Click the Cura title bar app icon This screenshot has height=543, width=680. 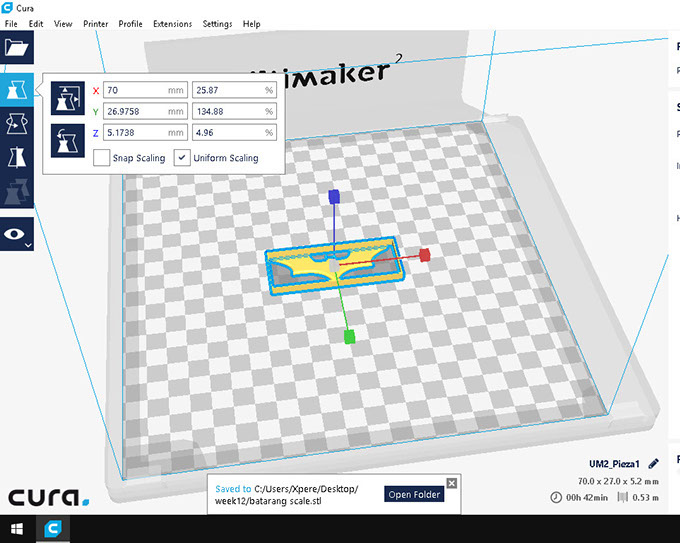point(7,7)
